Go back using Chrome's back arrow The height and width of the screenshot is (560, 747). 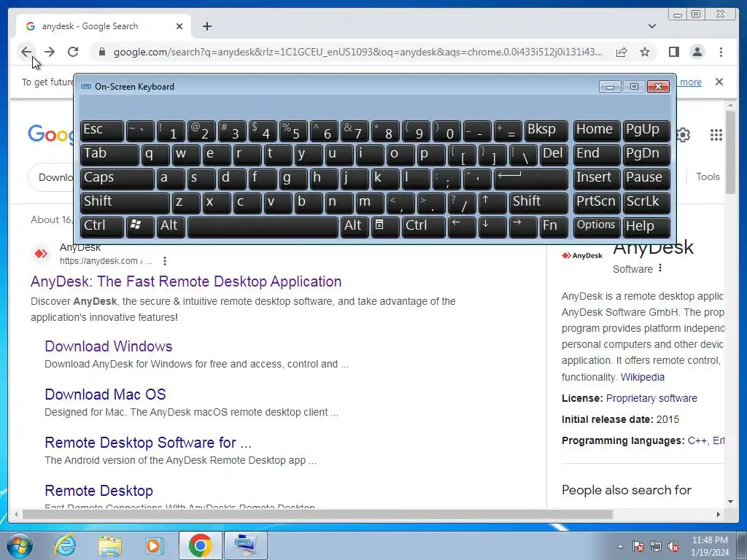pyautogui.click(x=26, y=52)
